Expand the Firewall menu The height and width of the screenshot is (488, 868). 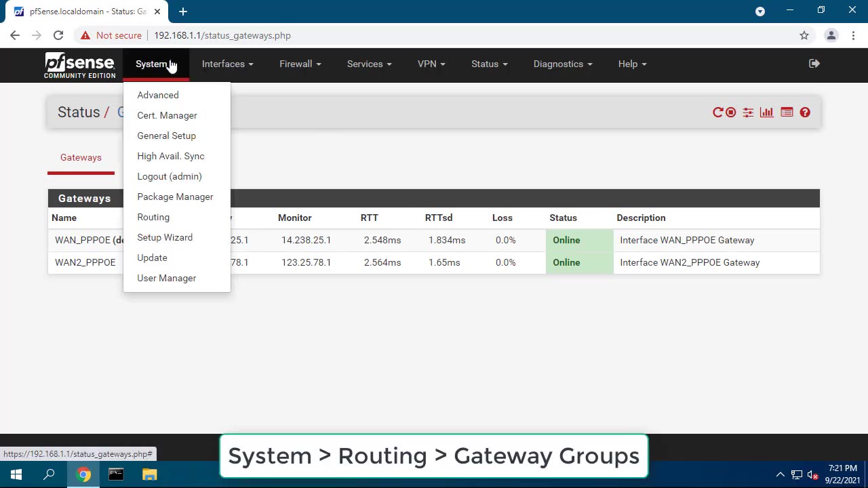pyautogui.click(x=300, y=64)
